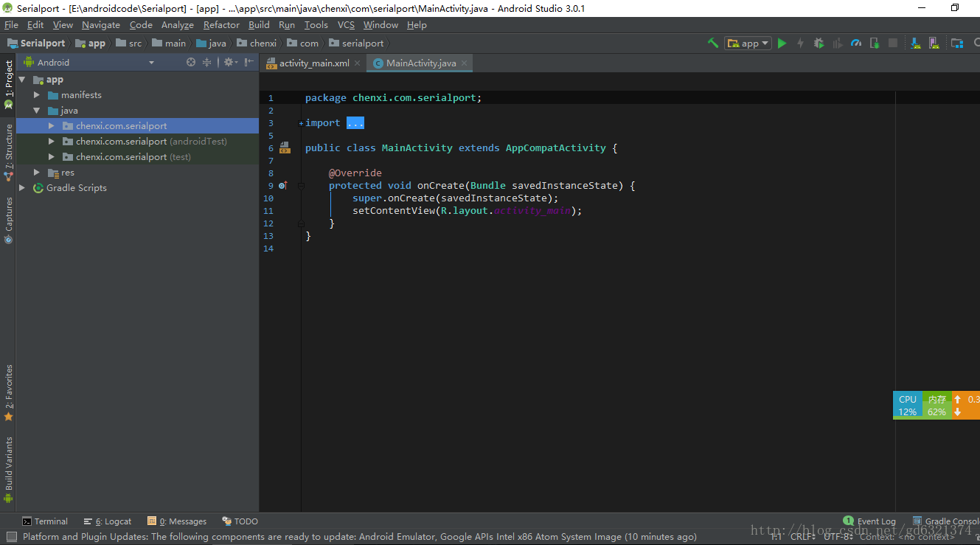Click tool window quick access icon bottom-left
This screenshot has height=545, width=980.
(x=11, y=537)
